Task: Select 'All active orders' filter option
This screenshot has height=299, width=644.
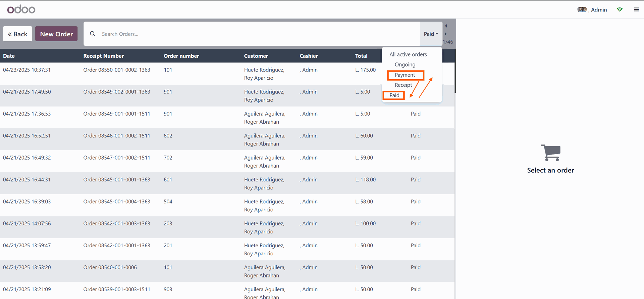Action: [x=408, y=54]
